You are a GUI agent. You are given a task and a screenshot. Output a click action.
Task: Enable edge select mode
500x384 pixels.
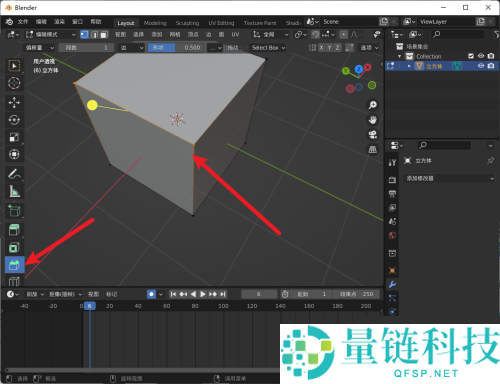coord(94,34)
